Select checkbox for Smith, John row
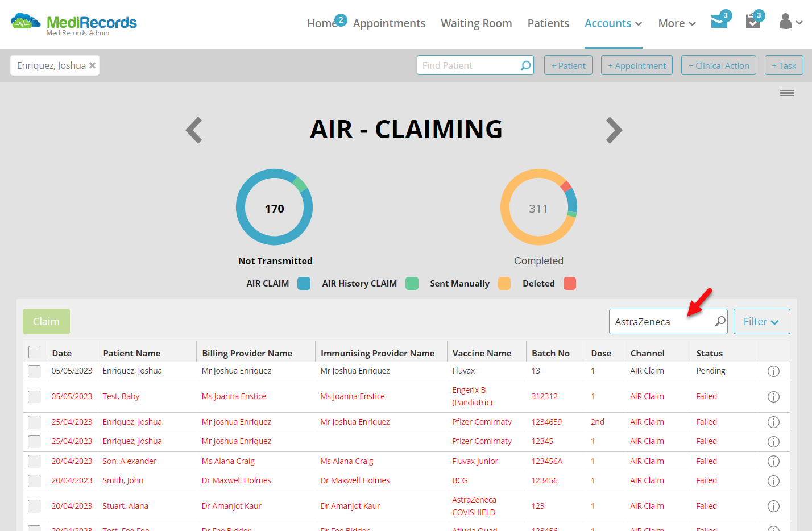Image resolution: width=812 pixels, height=531 pixels. pyautogui.click(x=35, y=481)
